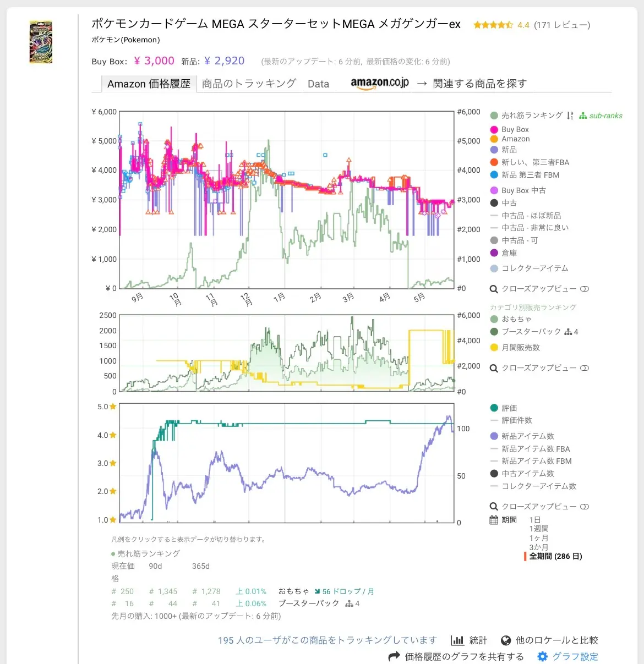Select the 3か月 time range
644x664 pixels.
(x=539, y=547)
